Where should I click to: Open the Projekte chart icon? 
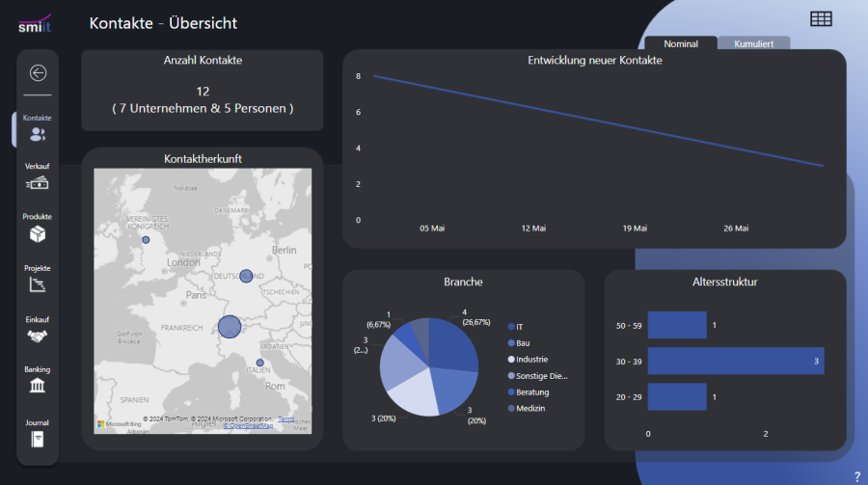38,285
